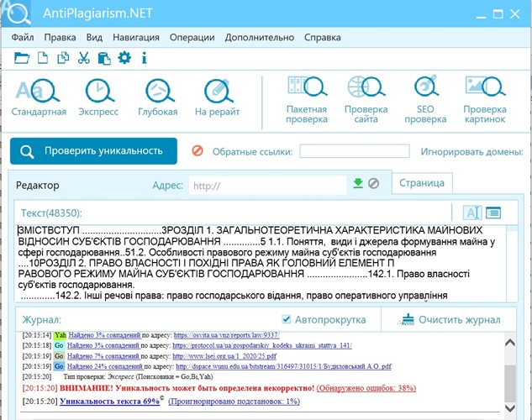Click the gray cancel icon beside address field
532x420 pixels.
(373, 183)
